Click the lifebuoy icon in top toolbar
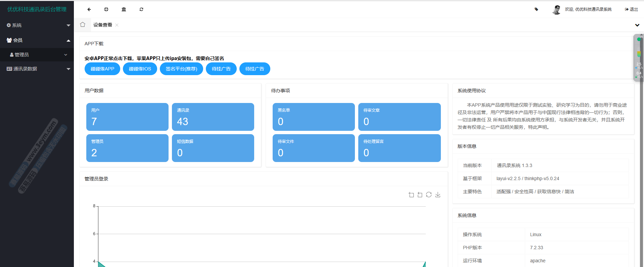The height and width of the screenshot is (267, 644). (106, 9)
